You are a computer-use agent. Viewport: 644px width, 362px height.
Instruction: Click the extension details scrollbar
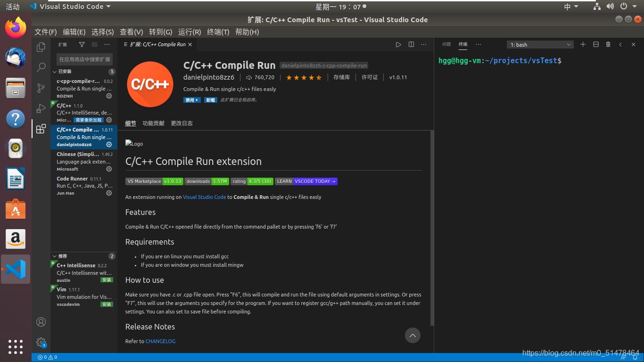click(x=432, y=229)
